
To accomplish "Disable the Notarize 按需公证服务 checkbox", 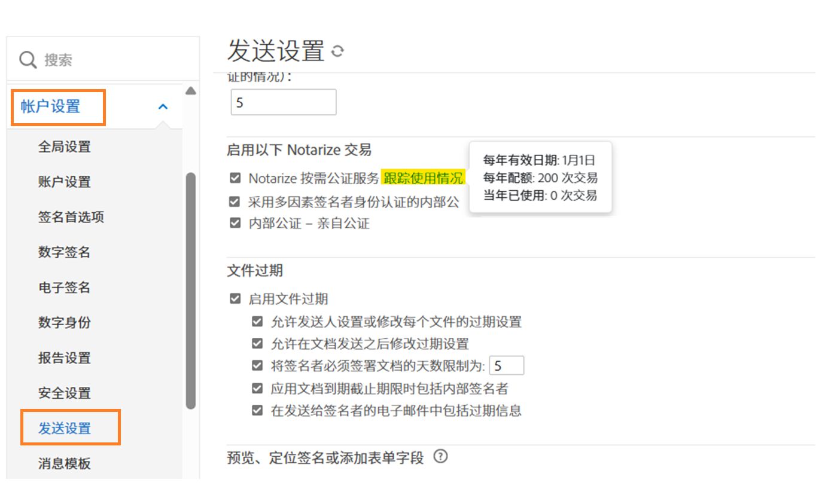I will (234, 177).
